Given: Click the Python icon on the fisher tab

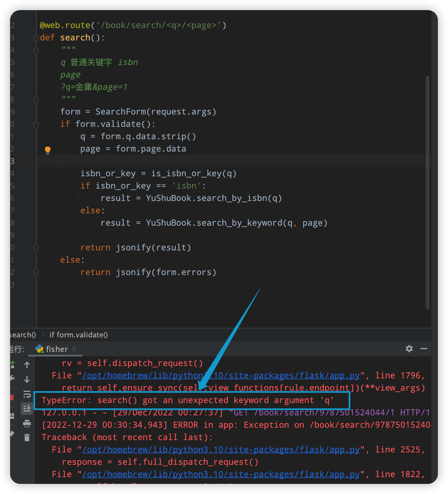Looking at the screenshot, I should pyautogui.click(x=39, y=349).
